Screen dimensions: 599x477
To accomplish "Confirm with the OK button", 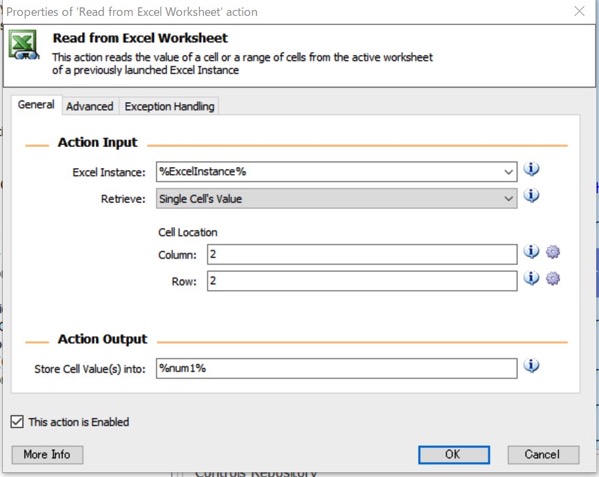I will click(453, 454).
